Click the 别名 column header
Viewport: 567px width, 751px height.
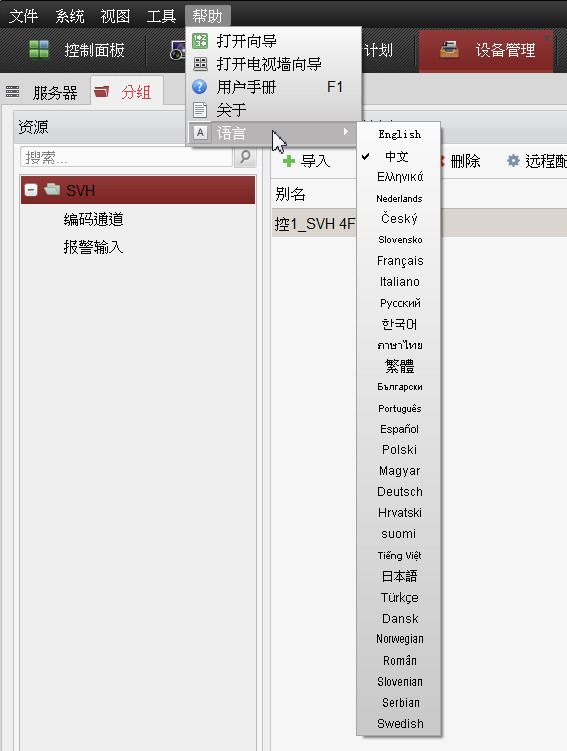(x=290, y=194)
